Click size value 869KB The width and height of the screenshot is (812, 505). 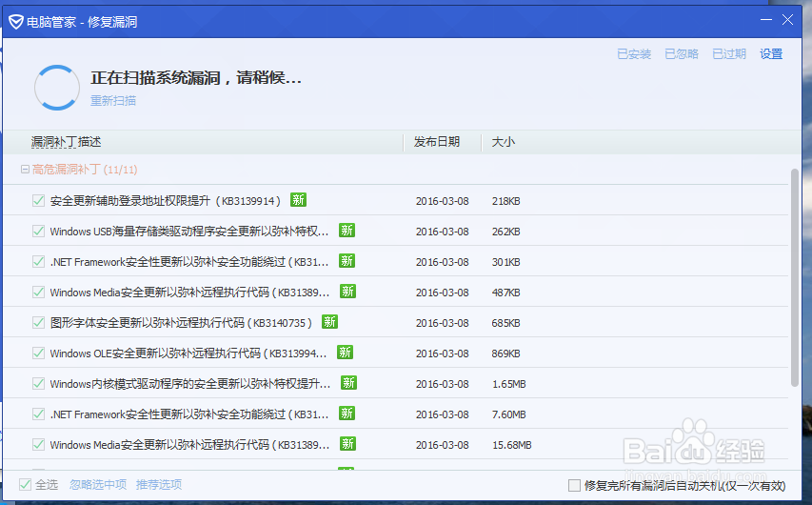coord(505,353)
